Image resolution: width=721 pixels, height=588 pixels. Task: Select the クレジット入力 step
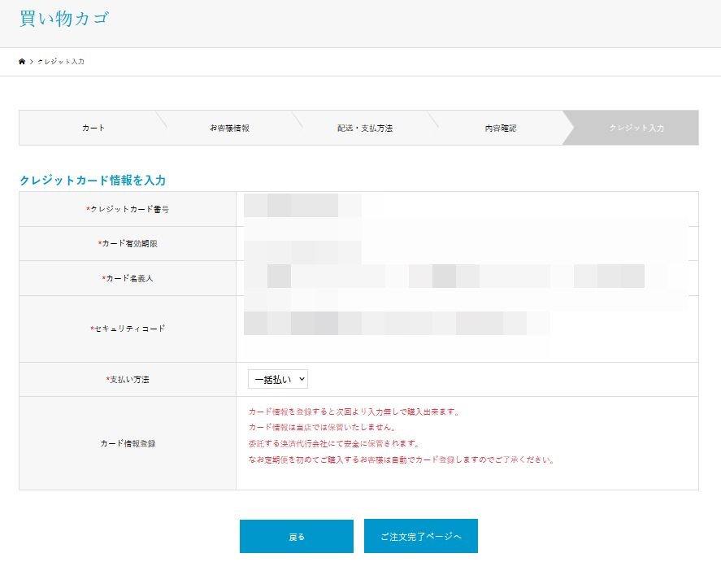[x=636, y=128]
